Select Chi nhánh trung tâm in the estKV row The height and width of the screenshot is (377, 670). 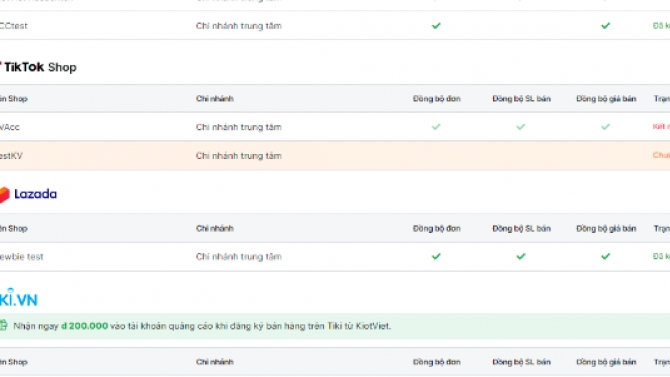click(x=238, y=156)
